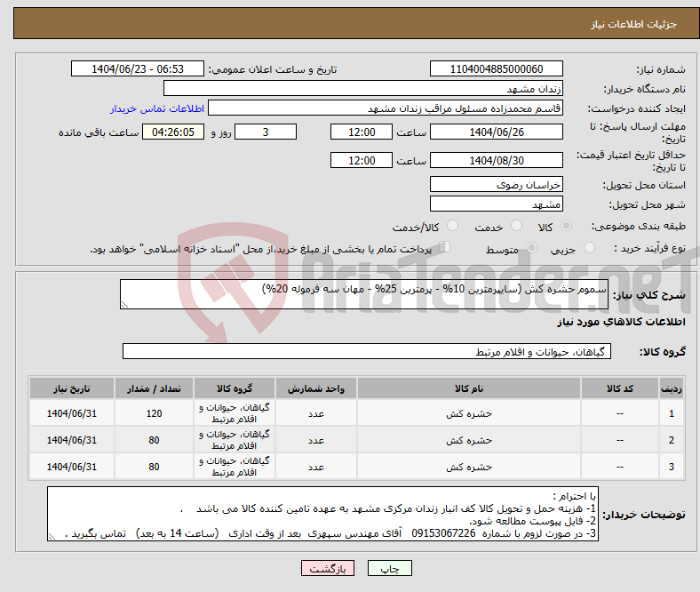This screenshot has height=592, width=700.
Task: Click the واحد شمارش column header
Action: click(x=316, y=388)
